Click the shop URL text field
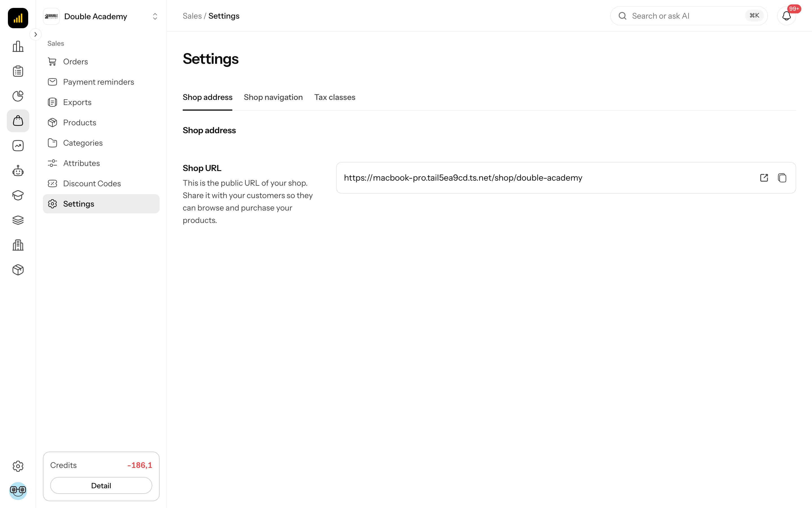Image resolution: width=812 pixels, height=508 pixels. (566, 178)
